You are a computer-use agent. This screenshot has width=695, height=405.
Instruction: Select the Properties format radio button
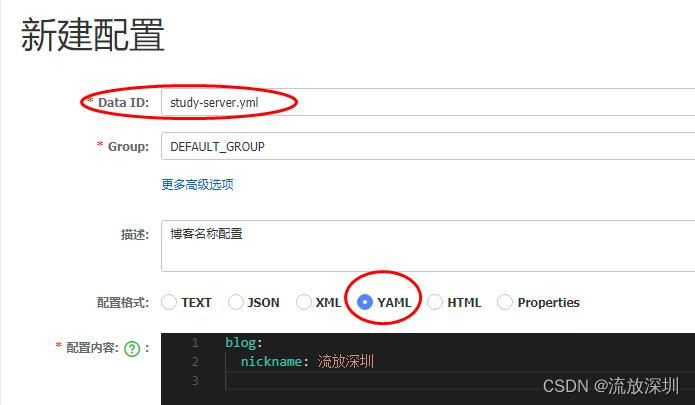point(505,302)
